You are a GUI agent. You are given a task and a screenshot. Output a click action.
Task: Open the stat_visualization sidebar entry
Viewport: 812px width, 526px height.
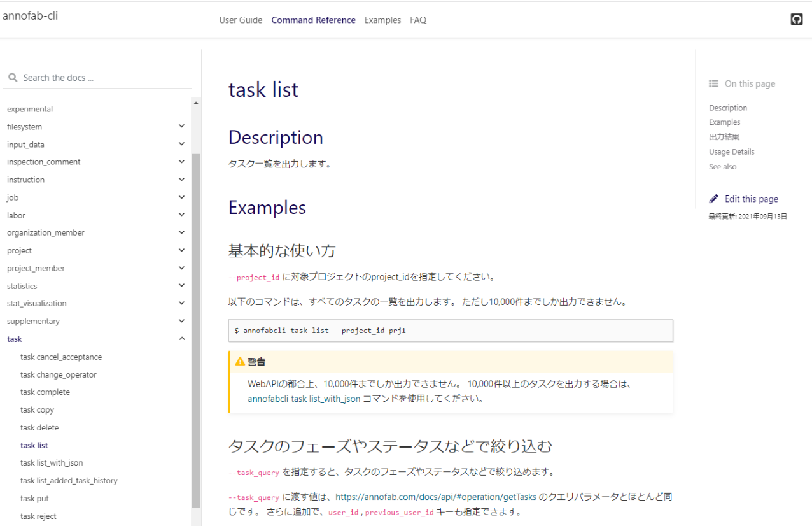(x=36, y=303)
